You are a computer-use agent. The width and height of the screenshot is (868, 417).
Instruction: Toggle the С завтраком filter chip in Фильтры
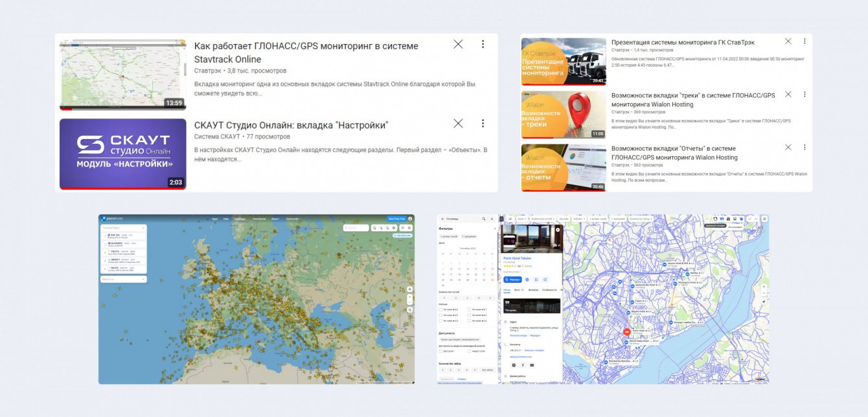[469, 236]
